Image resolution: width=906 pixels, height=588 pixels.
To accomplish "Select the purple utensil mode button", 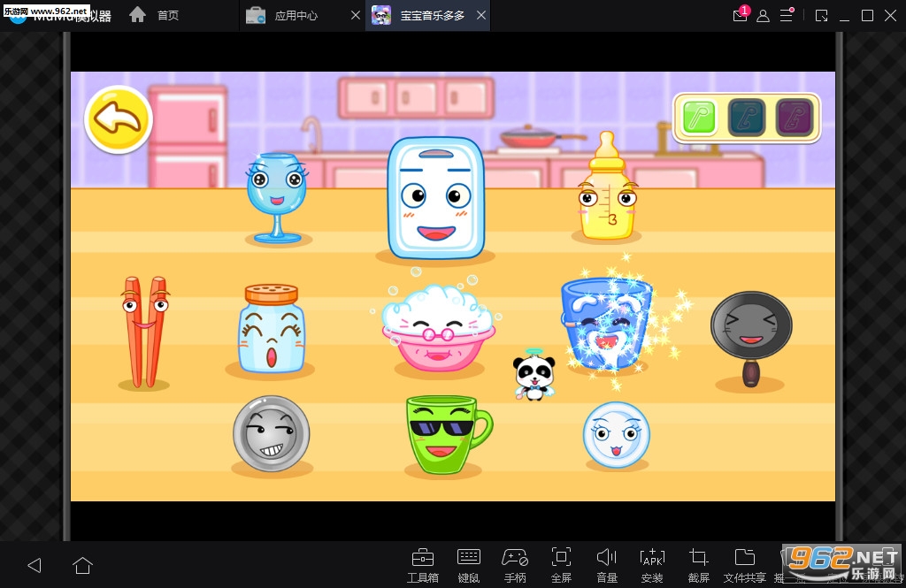I will point(794,118).
